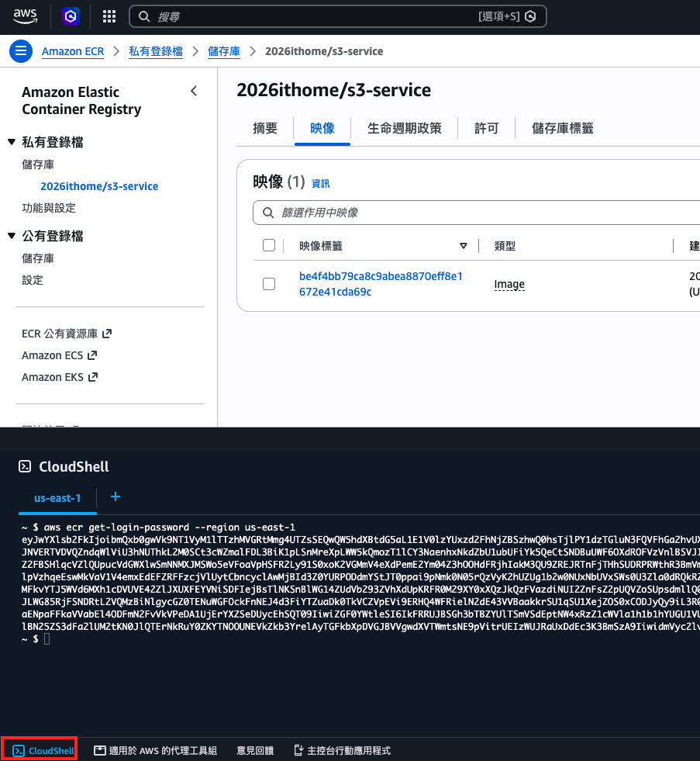Select the us-east-1 CloudShell tab
Viewport: 700px width, 761px height.
(x=57, y=498)
